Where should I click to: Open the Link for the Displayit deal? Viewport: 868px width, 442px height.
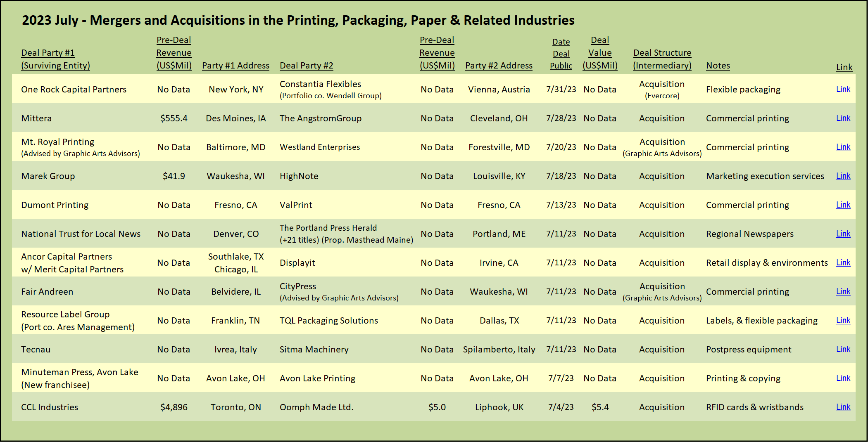click(x=843, y=262)
